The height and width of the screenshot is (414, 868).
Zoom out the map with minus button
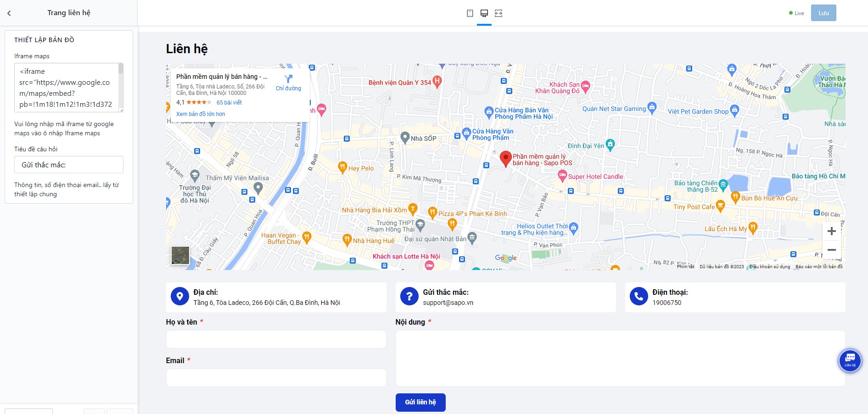coord(831,250)
